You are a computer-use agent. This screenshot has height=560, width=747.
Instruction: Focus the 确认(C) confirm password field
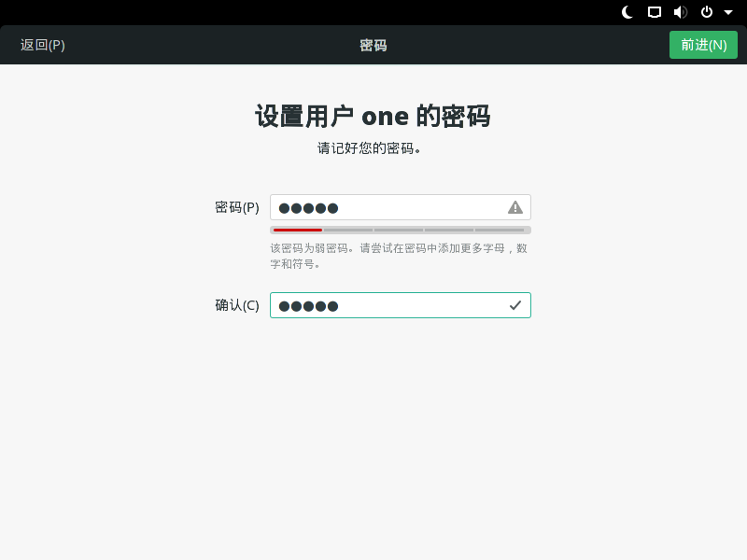(400, 305)
